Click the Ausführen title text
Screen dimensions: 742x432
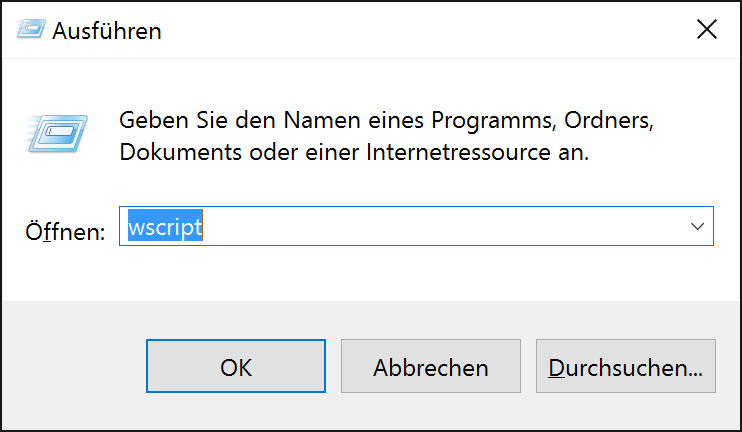click(107, 31)
